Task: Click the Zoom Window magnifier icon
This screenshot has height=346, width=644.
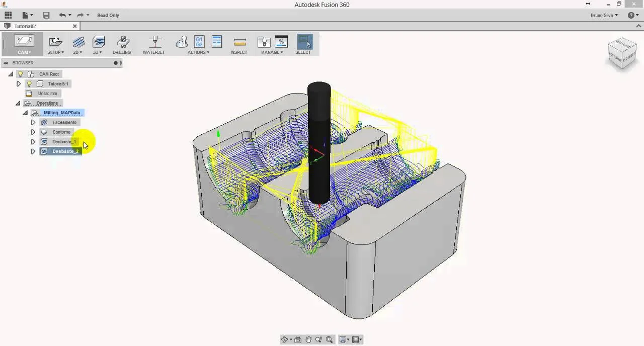Action: 330,340
